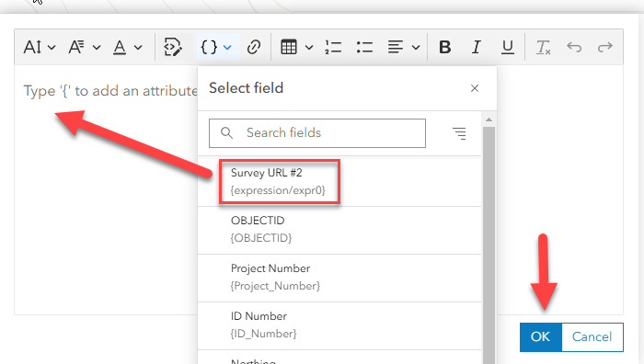Select the ID Number field
This screenshot has width=644, height=364.
(339, 325)
